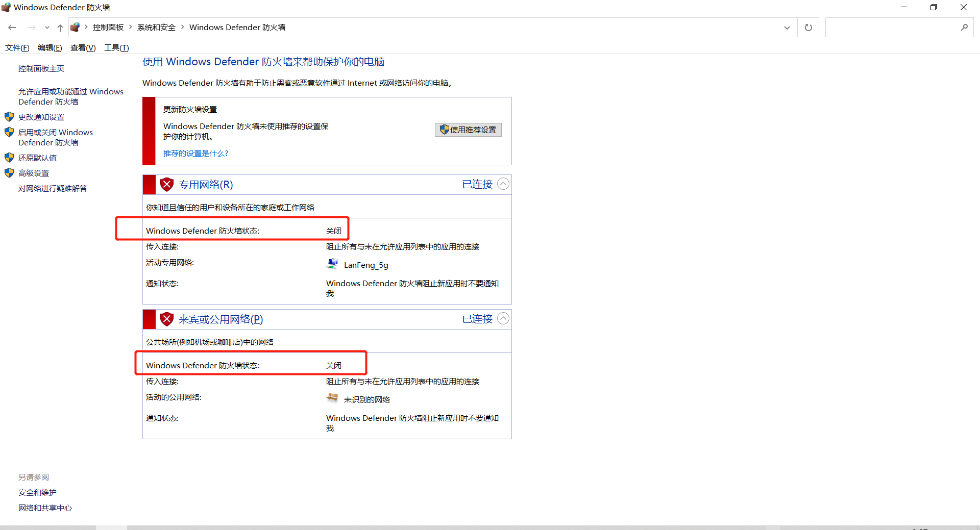Open 系统和安全 breadcrumb
Screen dimensions: 980x530
click(156, 28)
